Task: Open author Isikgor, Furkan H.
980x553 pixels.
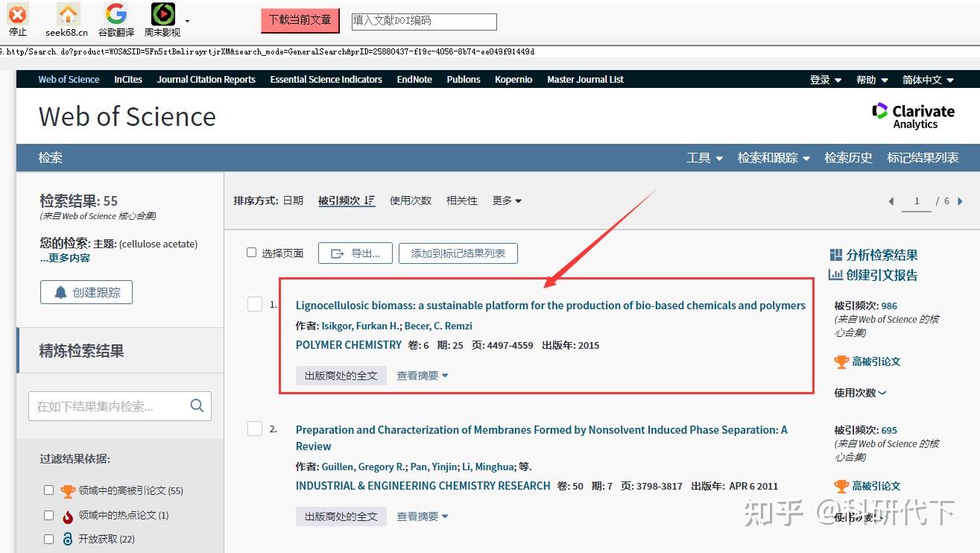Action: [x=361, y=326]
